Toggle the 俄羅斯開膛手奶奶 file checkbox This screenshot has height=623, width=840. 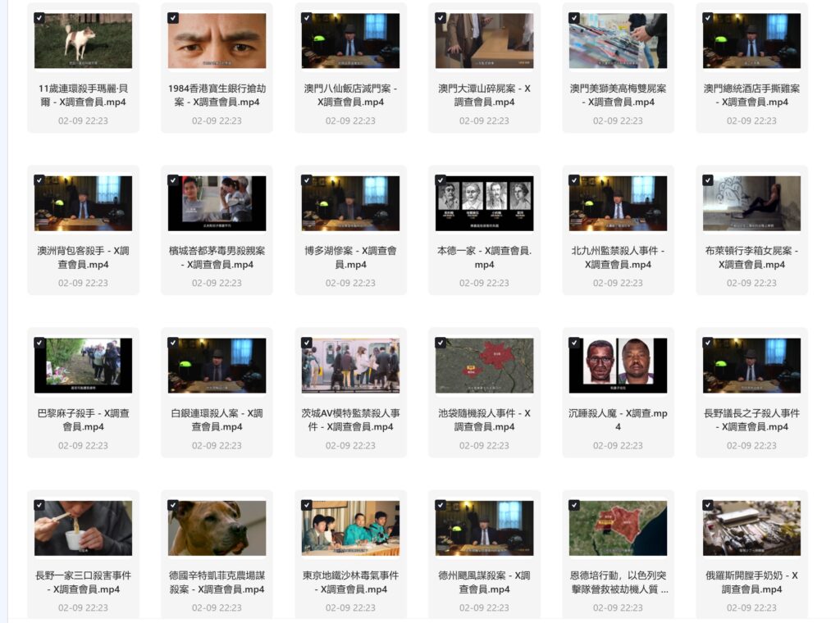[708, 505]
